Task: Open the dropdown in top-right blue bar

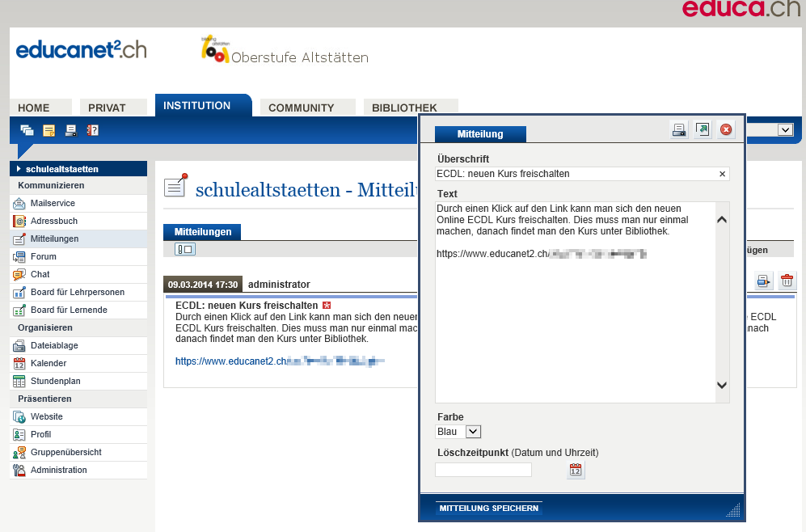Action: tap(785, 130)
